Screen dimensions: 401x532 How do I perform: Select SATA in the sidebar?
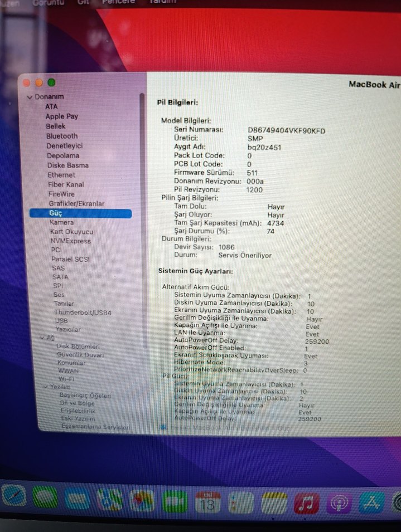point(60,277)
